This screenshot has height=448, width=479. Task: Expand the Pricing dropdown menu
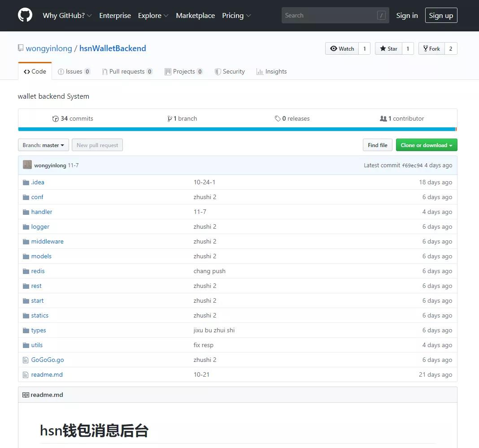pos(236,15)
